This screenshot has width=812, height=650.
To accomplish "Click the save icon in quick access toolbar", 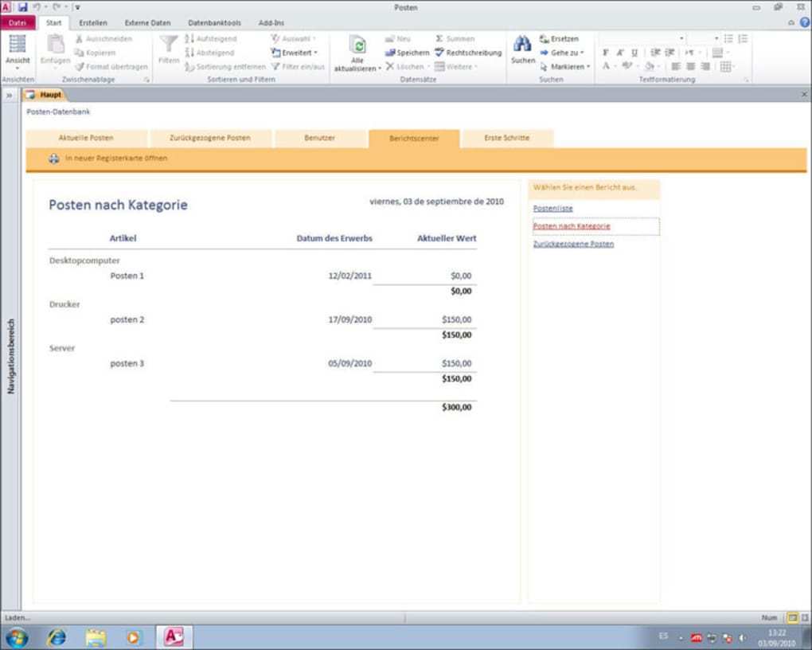I will click(22, 7).
